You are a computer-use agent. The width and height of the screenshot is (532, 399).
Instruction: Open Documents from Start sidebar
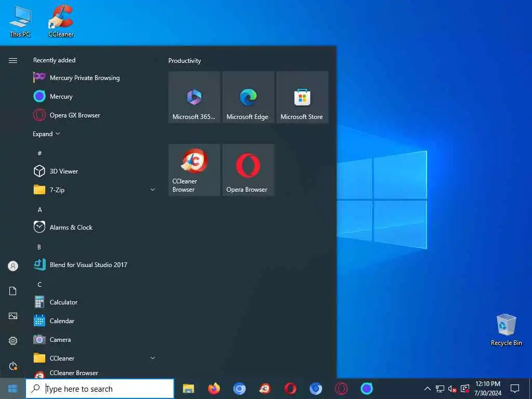(x=13, y=291)
